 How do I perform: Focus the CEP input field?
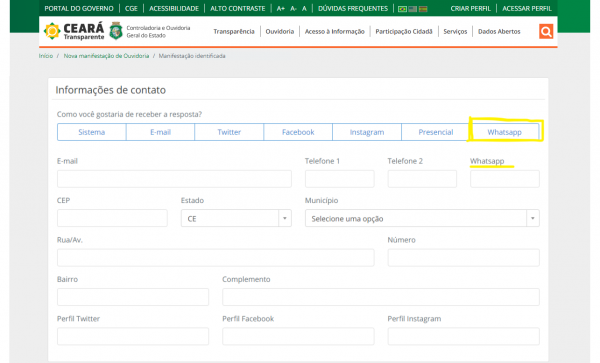(x=112, y=218)
